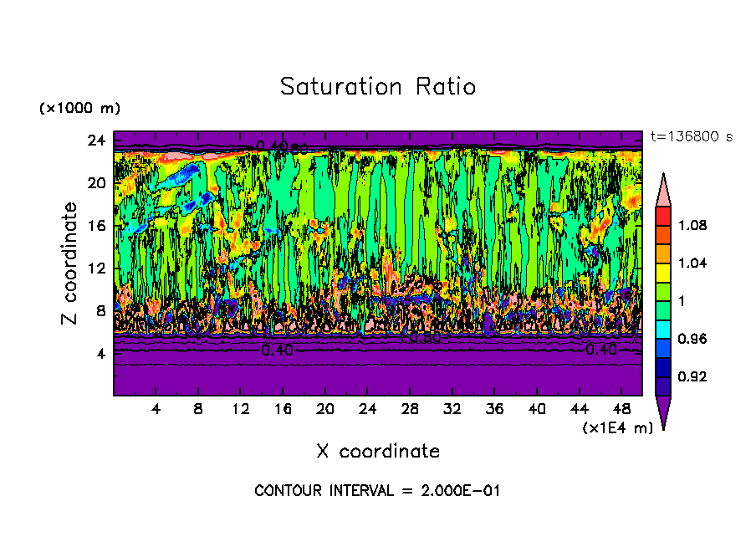Viewport: 756px width, 547px height.
Task: Select the cyan 0.96 colorbar band
Action: point(663,330)
